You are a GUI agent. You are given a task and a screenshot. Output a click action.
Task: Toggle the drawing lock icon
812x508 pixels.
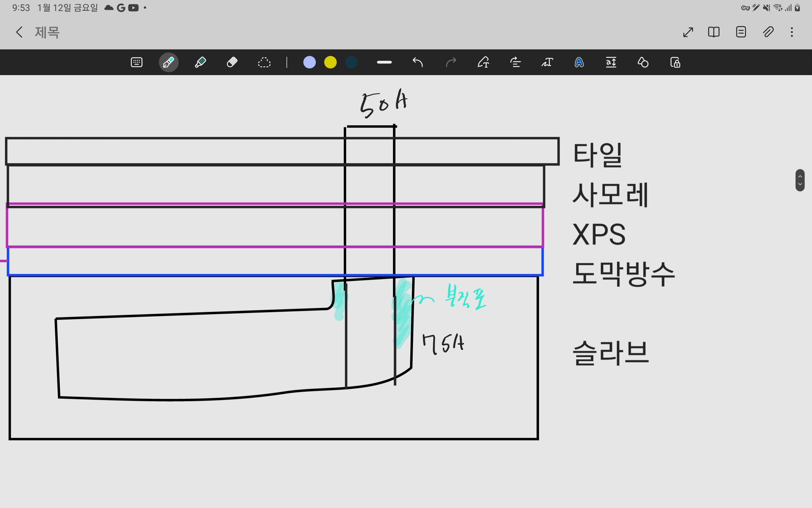[675, 63]
